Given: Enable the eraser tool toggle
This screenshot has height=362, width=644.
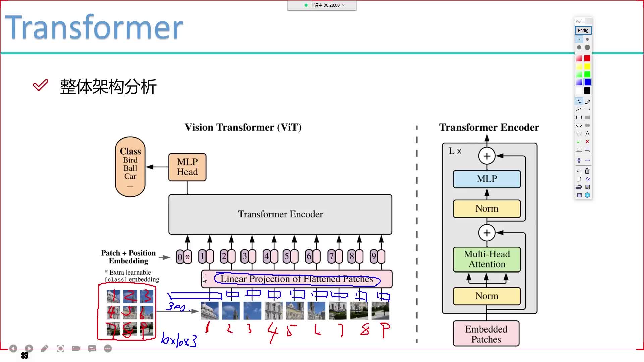Looking at the screenshot, I should 587,101.
